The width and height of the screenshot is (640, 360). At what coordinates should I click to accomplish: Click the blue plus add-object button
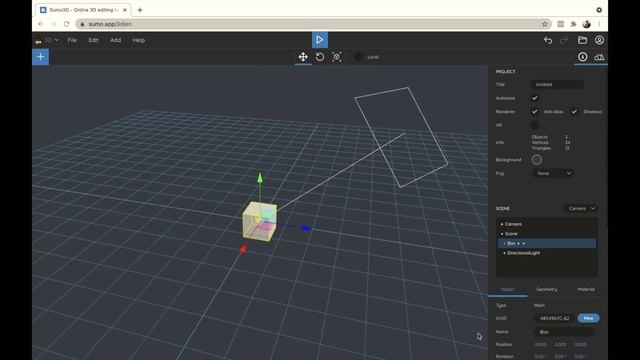point(40,57)
